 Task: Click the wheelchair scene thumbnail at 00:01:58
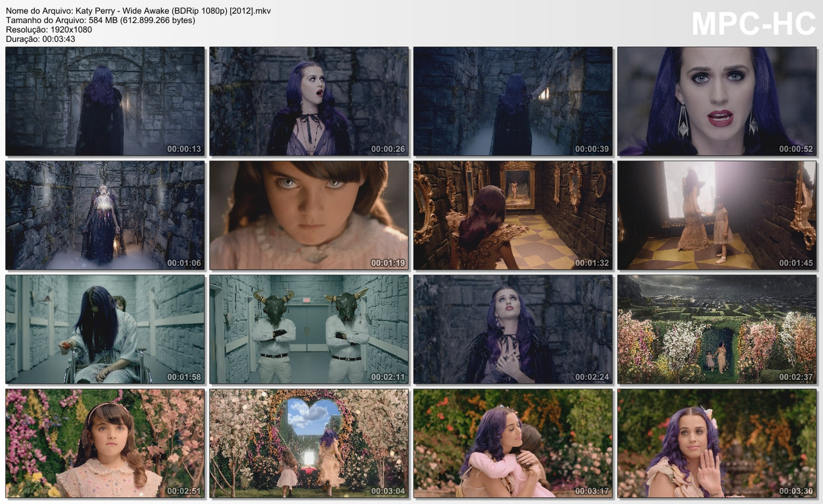pos(104,329)
